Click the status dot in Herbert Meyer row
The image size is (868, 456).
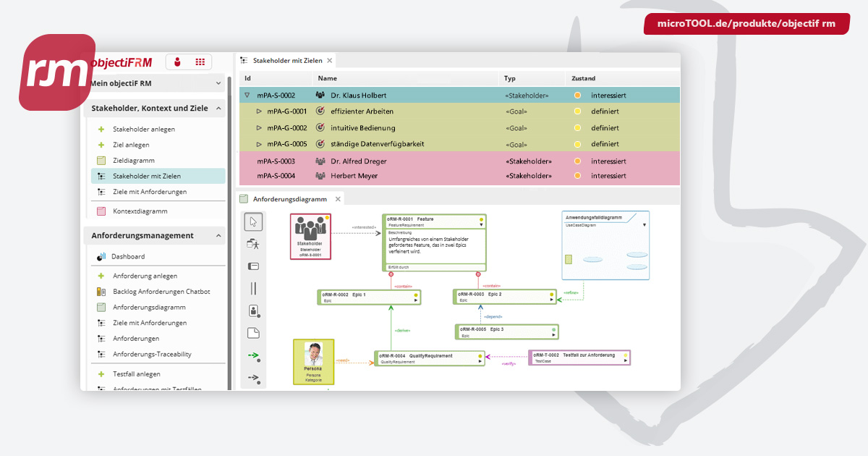[577, 176]
